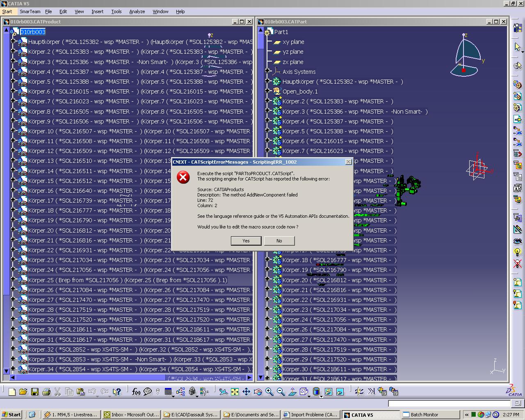Image resolution: width=525 pixels, height=420 pixels.
Task: Click the Design Table icon
Action: [x=168, y=392]
